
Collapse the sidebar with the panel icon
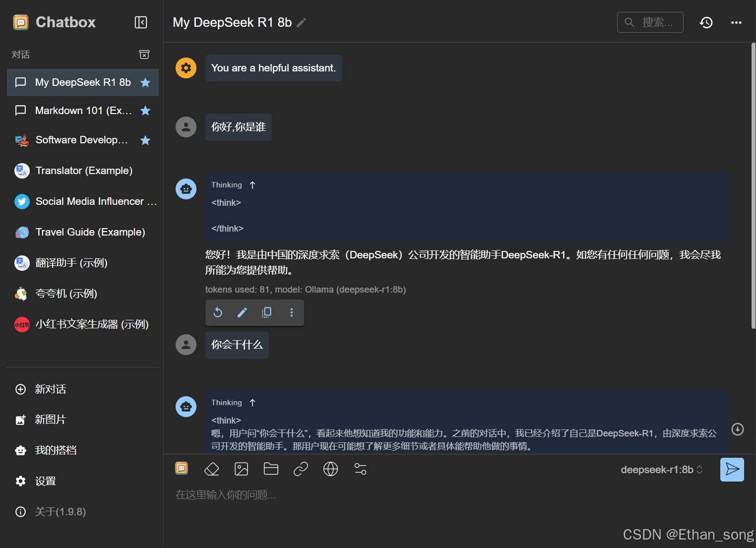click(141, 22)
